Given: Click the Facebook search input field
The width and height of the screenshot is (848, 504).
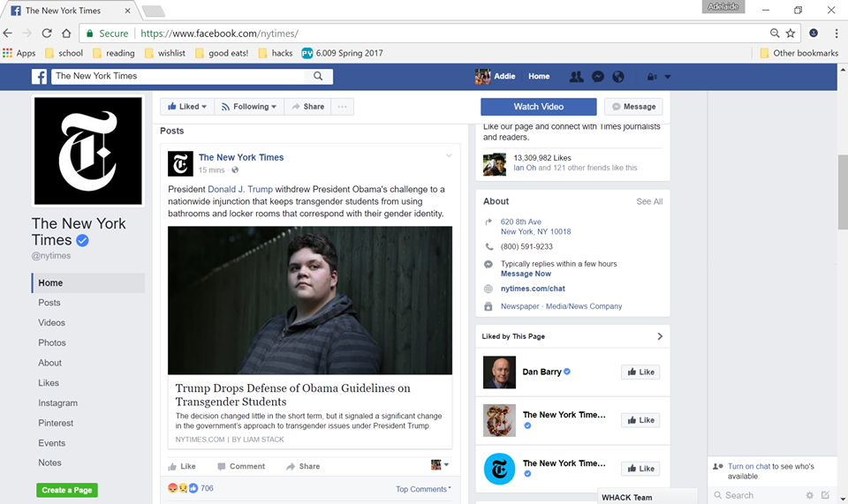Looking at the screenshot, I should tap(179, 76).
